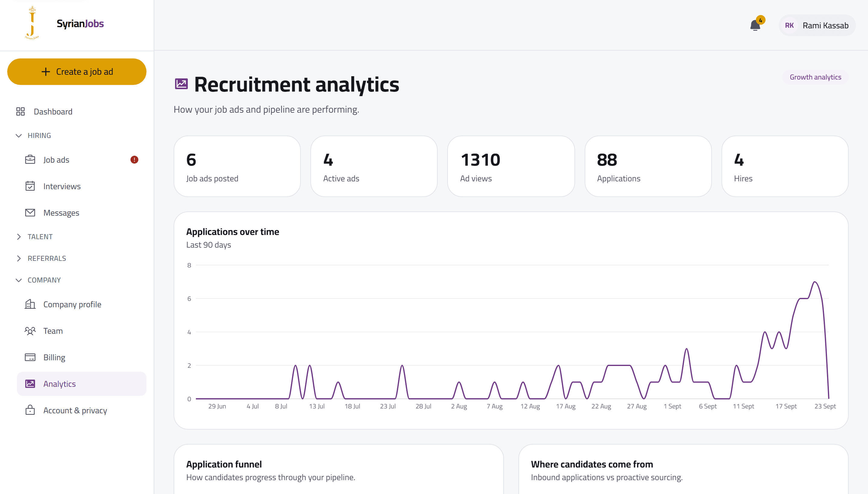Screen dimensions: 868x494
Task: Click the 'Application funnel' heading
Action: 224,464
